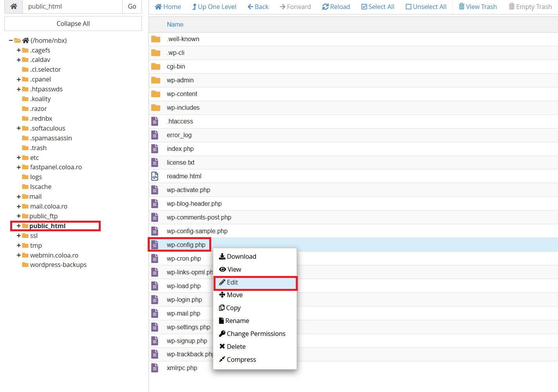Expand the .htpasswds folder

coord(19,89)
